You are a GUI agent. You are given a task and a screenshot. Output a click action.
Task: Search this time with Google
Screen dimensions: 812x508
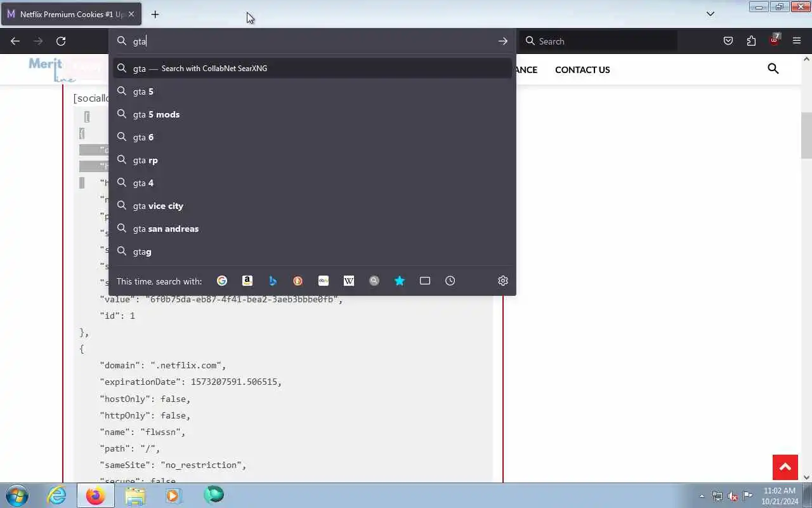(x=222, y=281)
